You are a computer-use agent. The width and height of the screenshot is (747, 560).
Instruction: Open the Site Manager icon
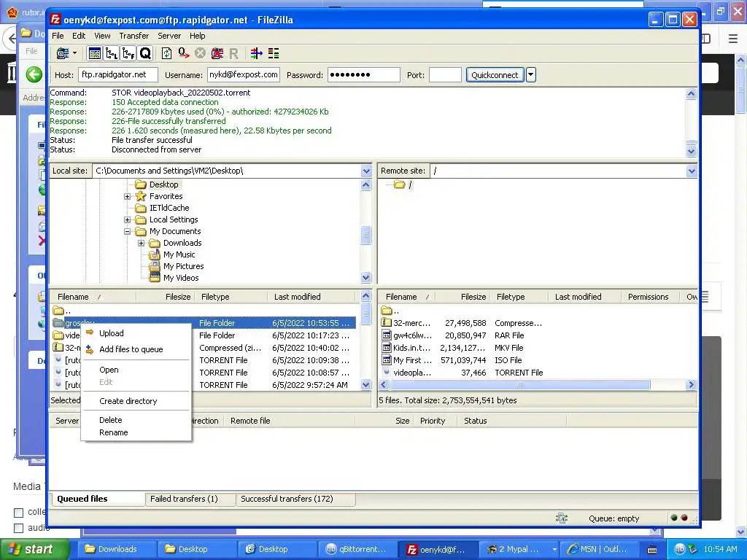pyautogui.click(x=62, y=53)
